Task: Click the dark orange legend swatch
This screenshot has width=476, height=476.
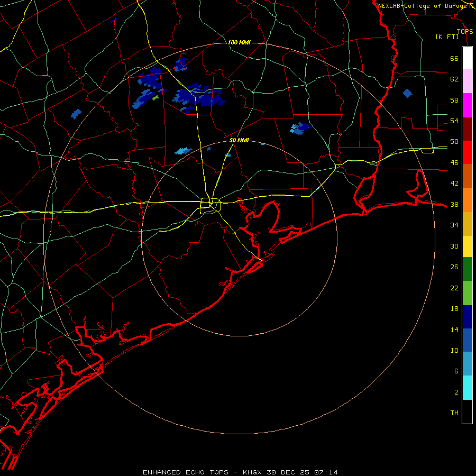Action: [x=467, y=176]
